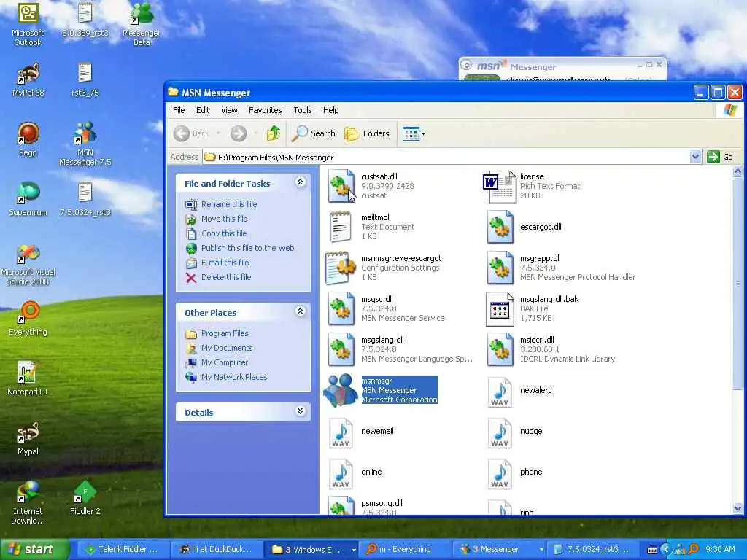The image size is (747, 560).
Task: Select the license Rich Text file
Action: point(532,186)
